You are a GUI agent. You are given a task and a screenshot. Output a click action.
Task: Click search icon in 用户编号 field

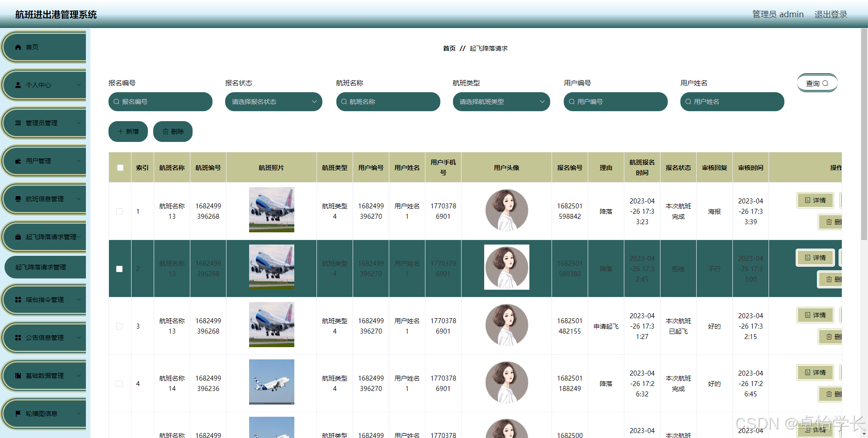[x=572, y=102]
